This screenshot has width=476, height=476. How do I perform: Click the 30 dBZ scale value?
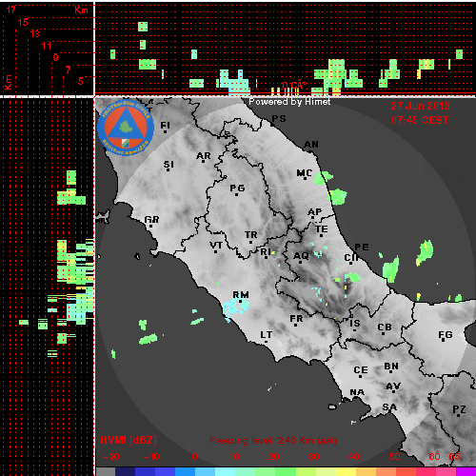313,457
